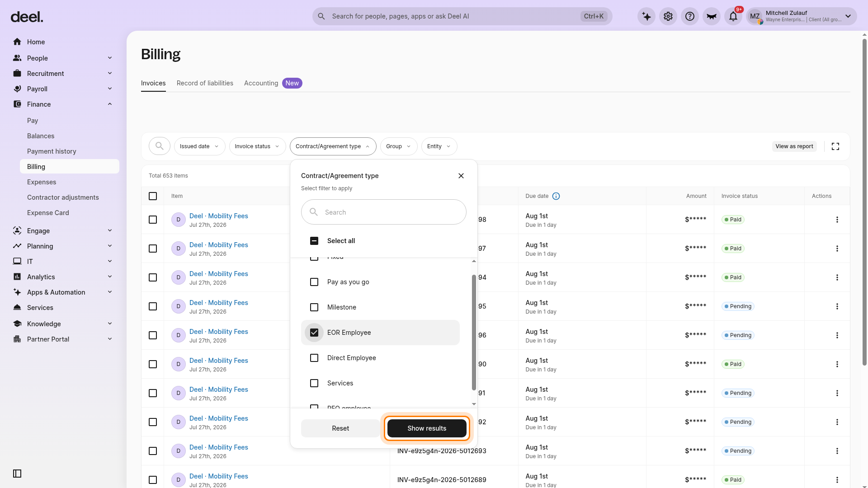Collapse sidebar panel icon
Screen dimensions: 868x488
[17, 474]
